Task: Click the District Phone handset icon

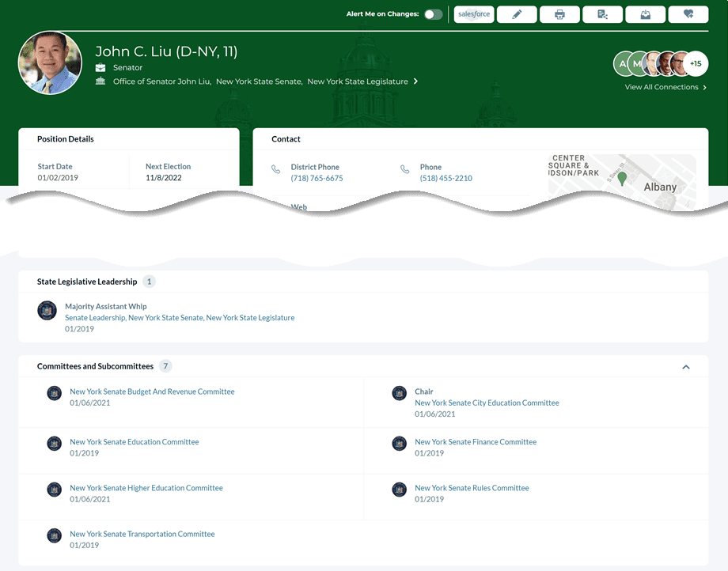Action: pyautogui.click(x=276, y=169)
